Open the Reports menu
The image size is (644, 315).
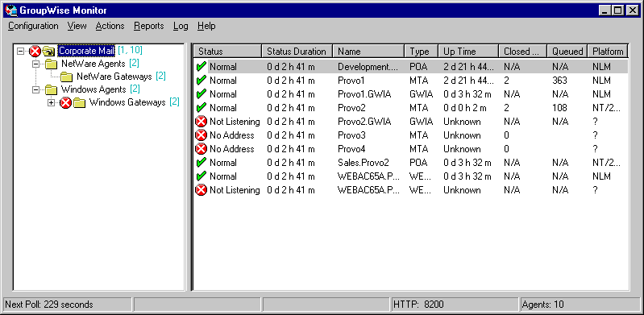coord(148,26)
